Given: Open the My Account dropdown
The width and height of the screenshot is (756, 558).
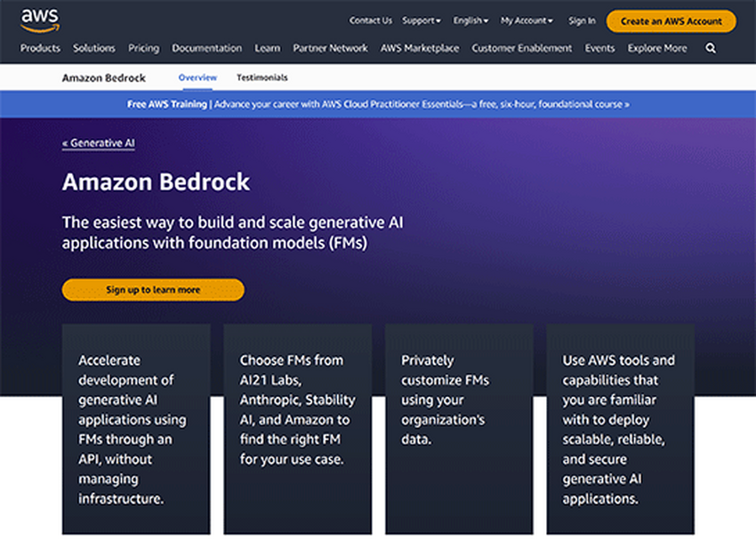Looking at the screenshot, I should click(x=526, y=20).
